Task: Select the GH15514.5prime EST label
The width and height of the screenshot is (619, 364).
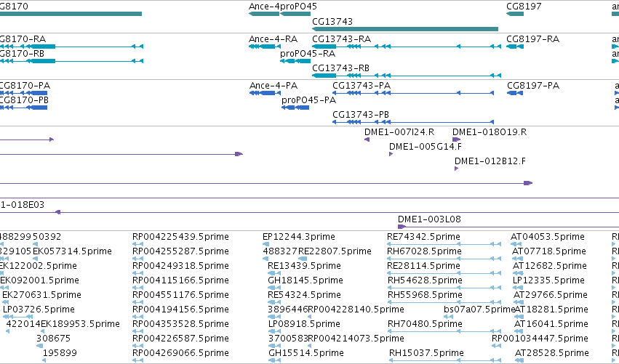Action: (306, 353)
